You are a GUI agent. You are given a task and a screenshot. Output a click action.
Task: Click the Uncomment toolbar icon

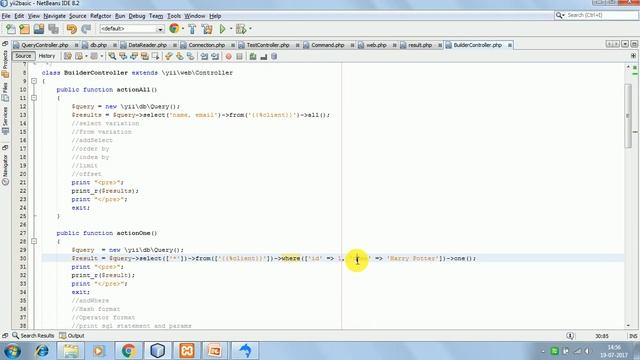coord(264,56)
